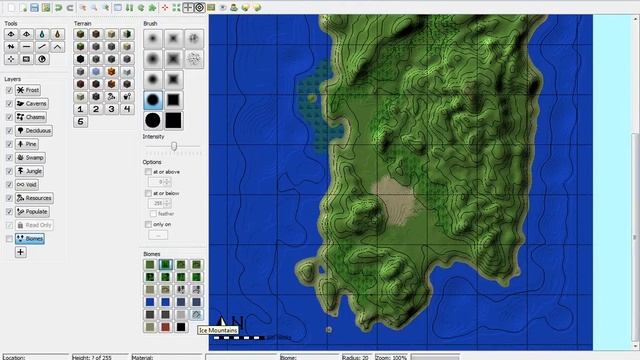This screenshot has width=640, height=360.
Task: Uncheck the Caverns layer checkbox
Action: pos(9,104)
